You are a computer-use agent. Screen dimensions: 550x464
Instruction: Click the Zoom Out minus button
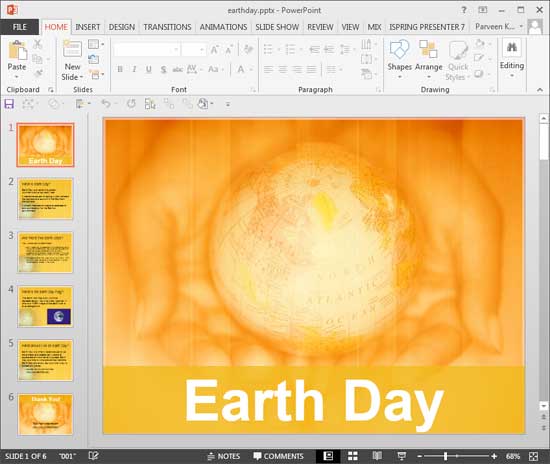coord(420,456)
